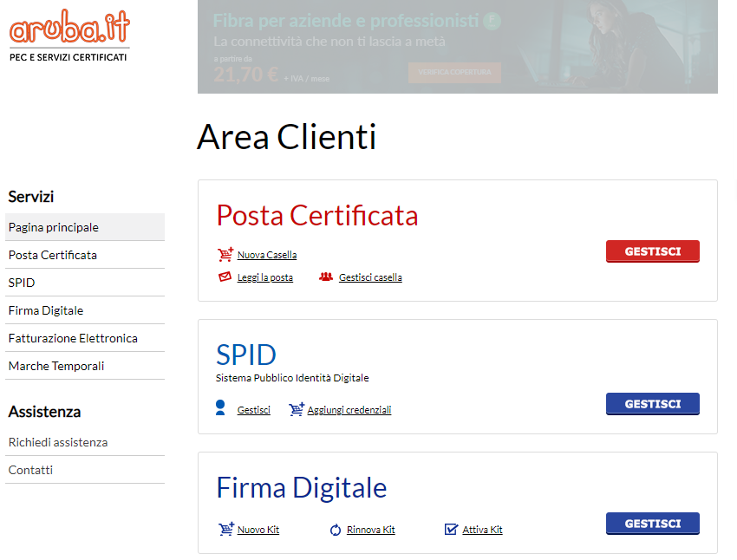The height and width of the screenshot is (560, 737).
Task: Open the Aggiungi credenziali link
Action: click(349, 410)
